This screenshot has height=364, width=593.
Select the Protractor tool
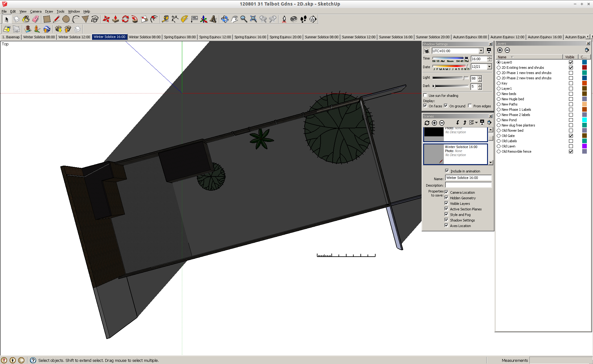pos(184,19)
